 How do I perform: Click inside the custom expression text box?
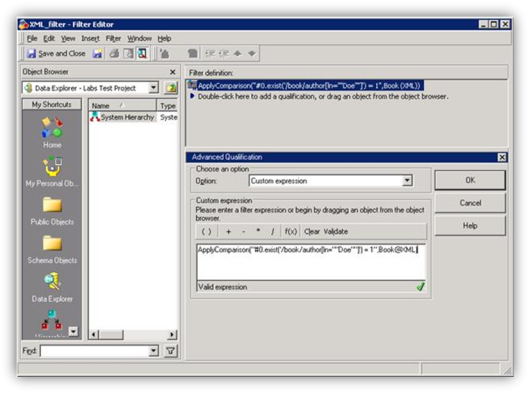click(311, 262)
